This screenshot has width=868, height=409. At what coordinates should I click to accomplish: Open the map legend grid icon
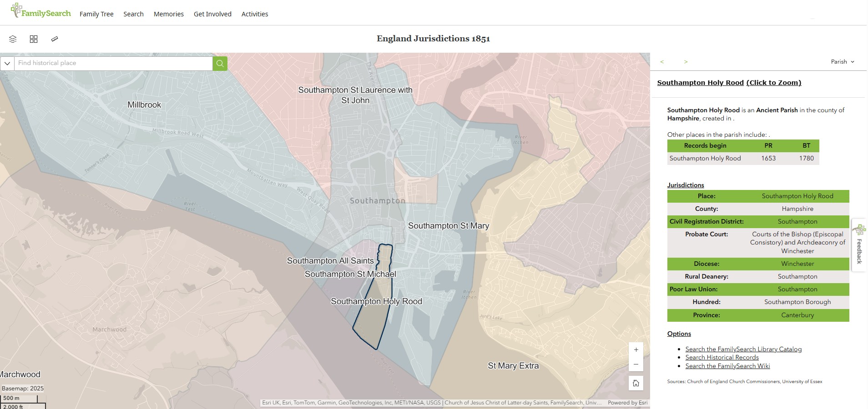[x=34, y=39]
